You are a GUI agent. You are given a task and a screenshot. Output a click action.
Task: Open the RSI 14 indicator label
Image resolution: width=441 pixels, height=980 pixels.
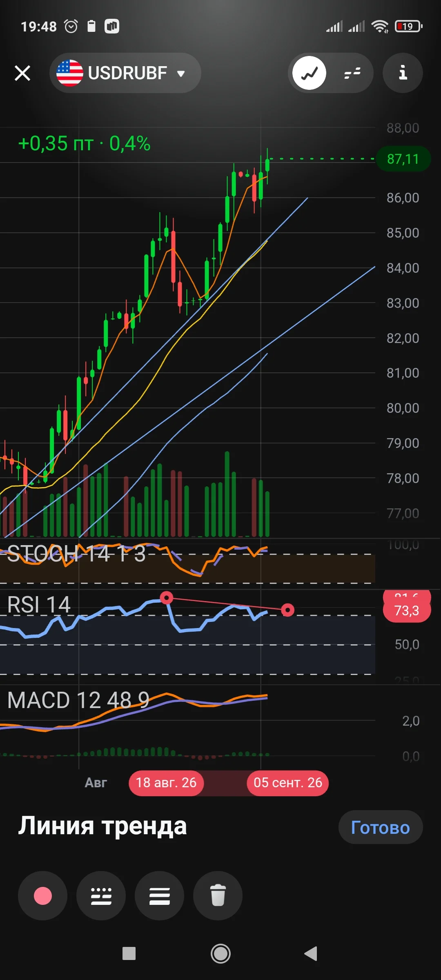point(39,604)
